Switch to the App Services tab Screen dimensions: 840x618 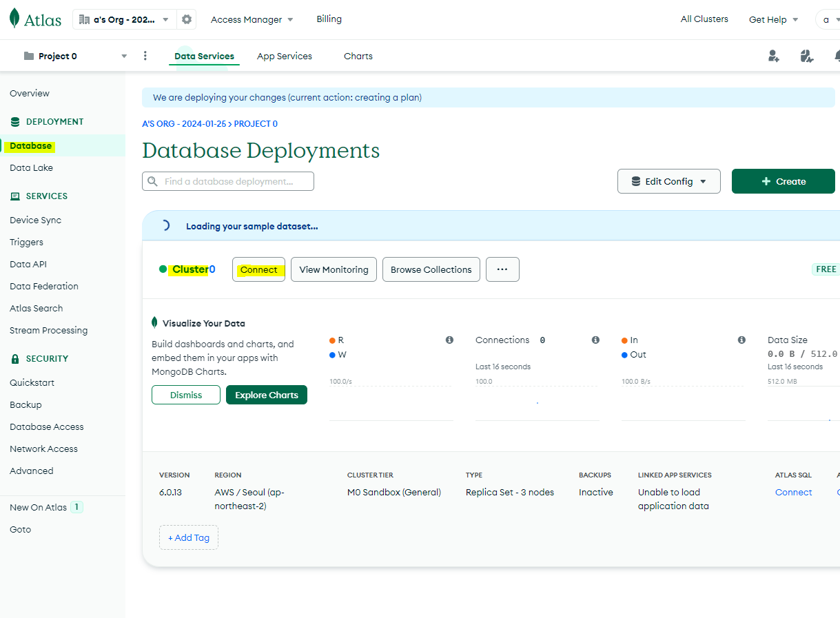pyautogui.click(x=285, y=56)
